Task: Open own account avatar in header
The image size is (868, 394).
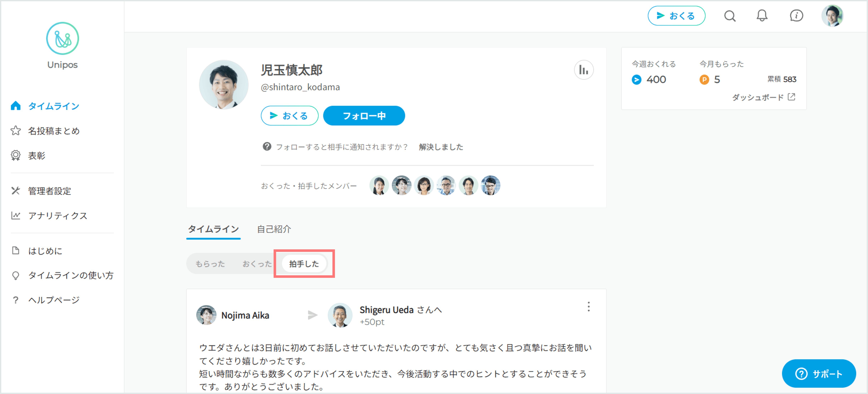Action: (832, 16)
